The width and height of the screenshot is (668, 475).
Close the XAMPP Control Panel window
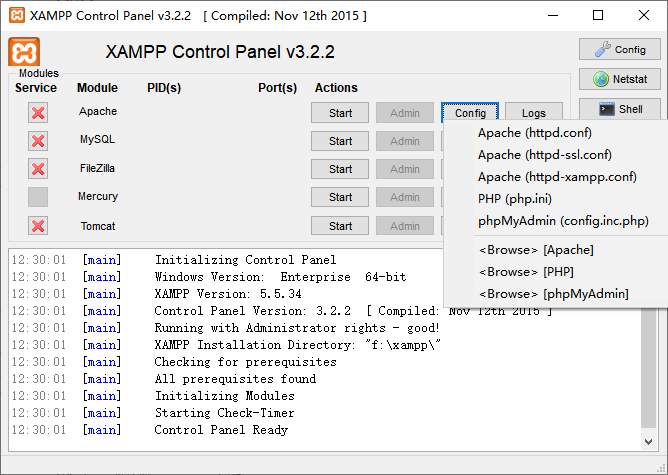click(x=644, y=15)
